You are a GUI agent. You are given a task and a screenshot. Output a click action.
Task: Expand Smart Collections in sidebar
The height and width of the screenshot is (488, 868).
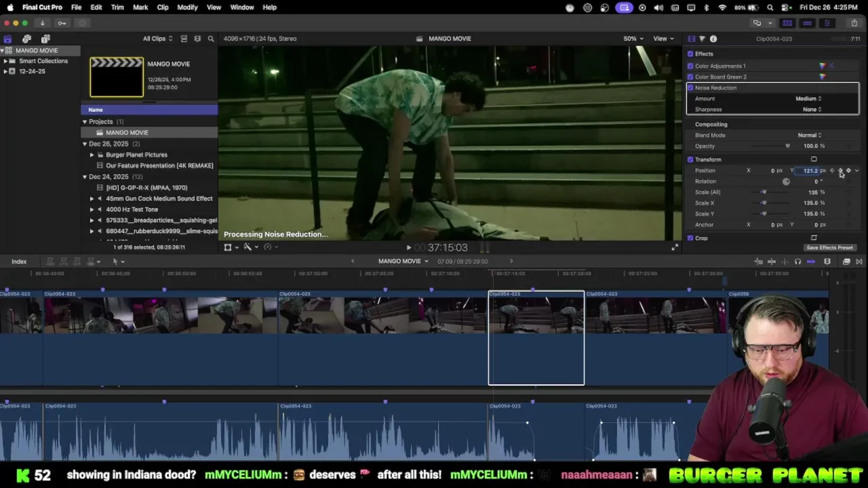5,61
